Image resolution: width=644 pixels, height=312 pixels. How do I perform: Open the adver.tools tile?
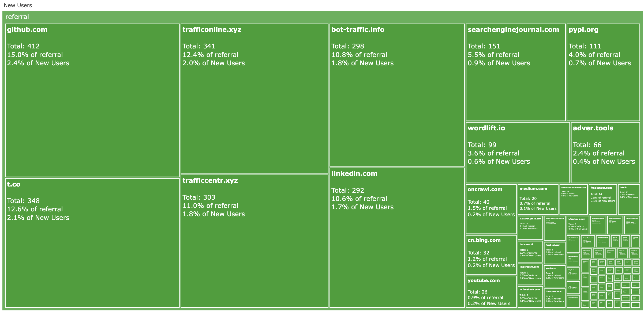point(605,153)
